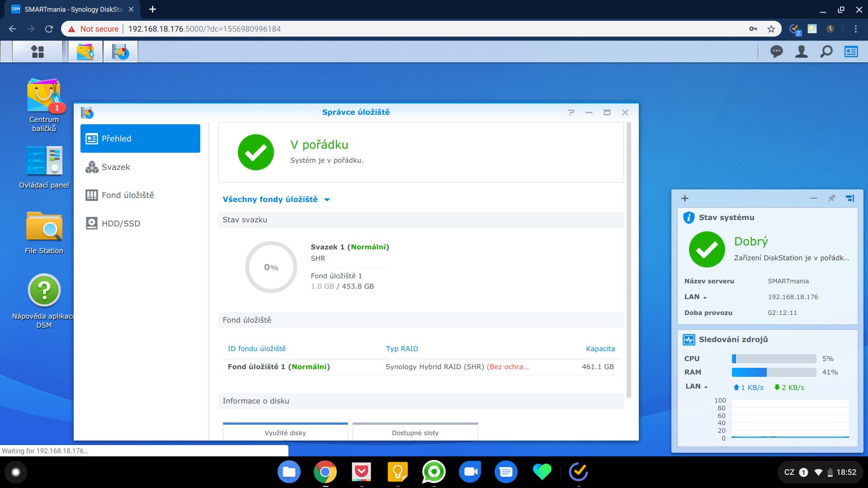Screen dimensions: 868x488
Task: Dock the widget panel via right icon
Action: point(850,198)
